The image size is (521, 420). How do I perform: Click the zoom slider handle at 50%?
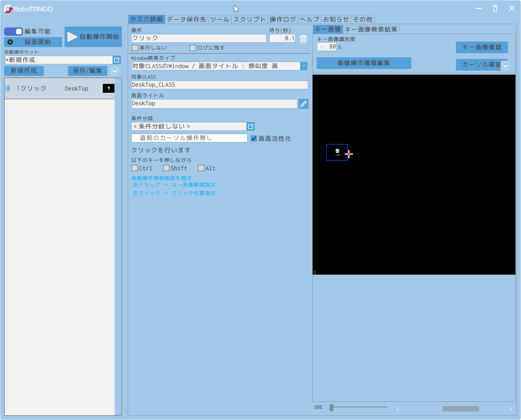(x=331, y=408)
